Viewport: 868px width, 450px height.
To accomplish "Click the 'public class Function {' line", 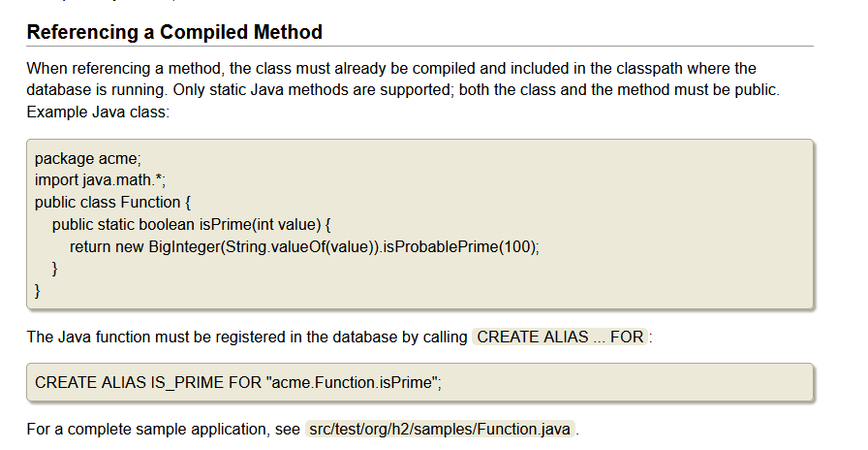I will pos(112,203).
